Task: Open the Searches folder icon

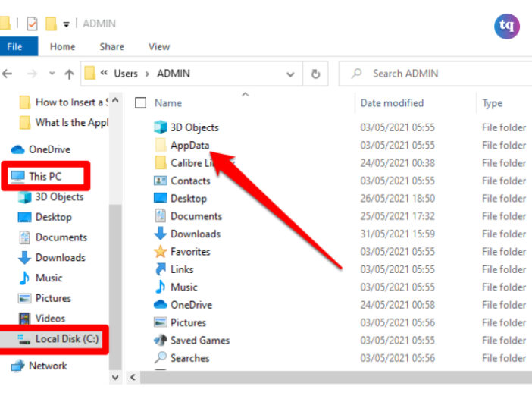Action: pos(161,357)
